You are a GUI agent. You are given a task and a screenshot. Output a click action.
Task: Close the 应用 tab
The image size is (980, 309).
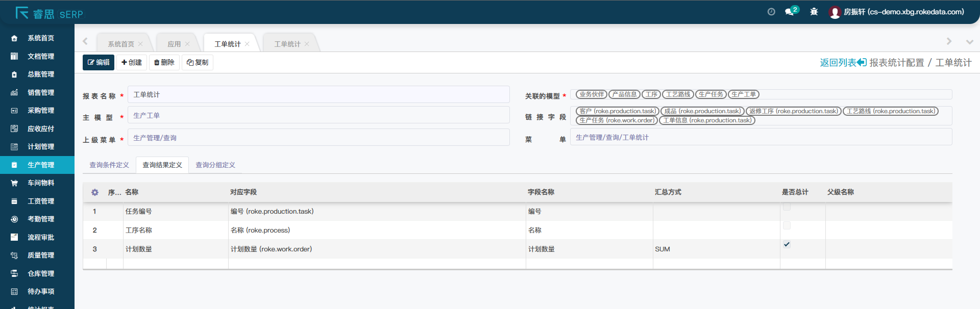coord(188,44)
